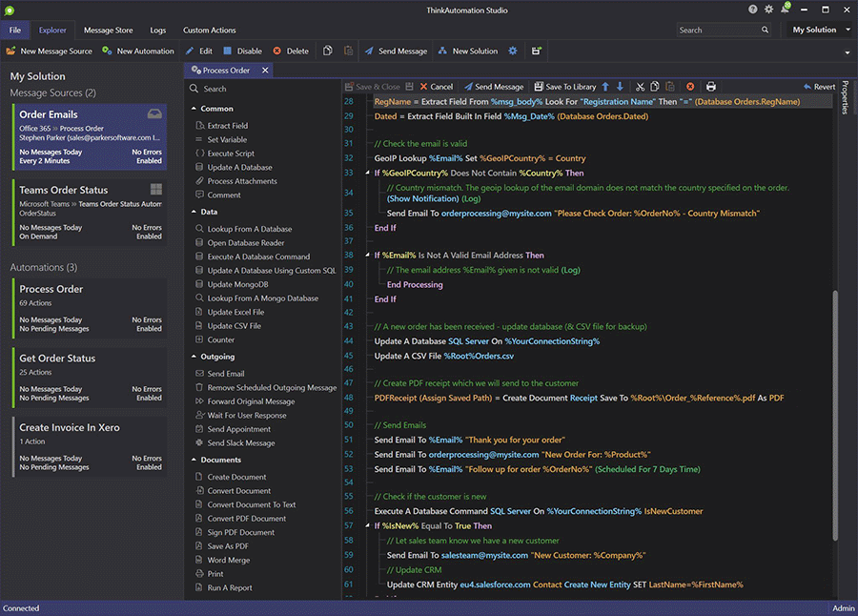Collapse the If block at line 38
This screenshot has height=616, width=858.
368,256
